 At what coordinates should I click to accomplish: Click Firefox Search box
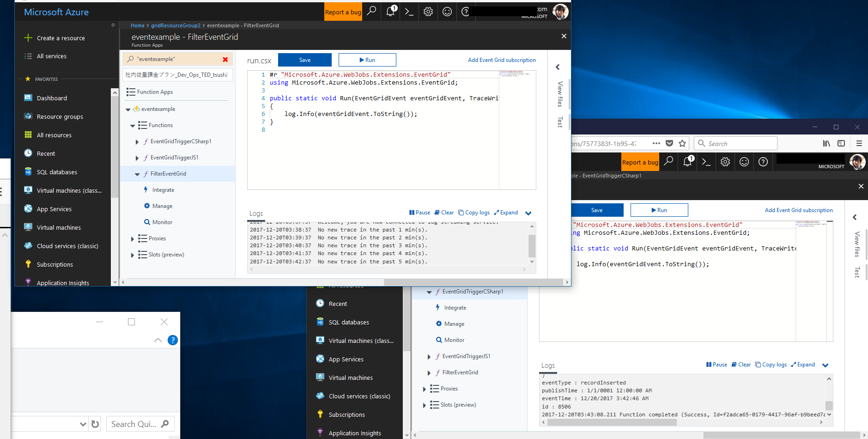[x=735, y=143]
